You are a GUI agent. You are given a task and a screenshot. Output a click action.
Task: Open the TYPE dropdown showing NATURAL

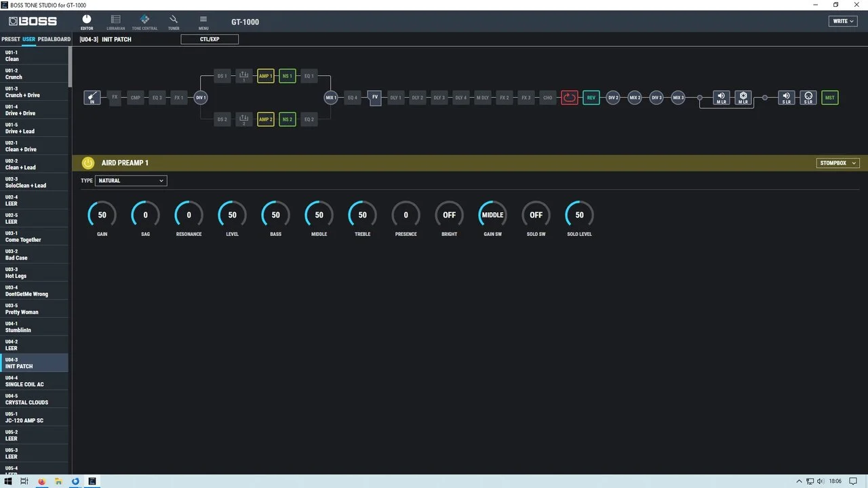[x=131, y=180]
